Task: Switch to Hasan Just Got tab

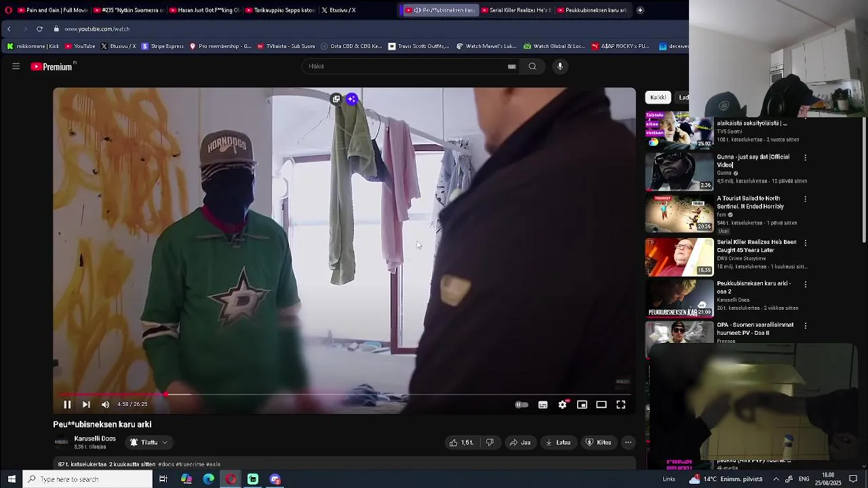Action: 205,10
